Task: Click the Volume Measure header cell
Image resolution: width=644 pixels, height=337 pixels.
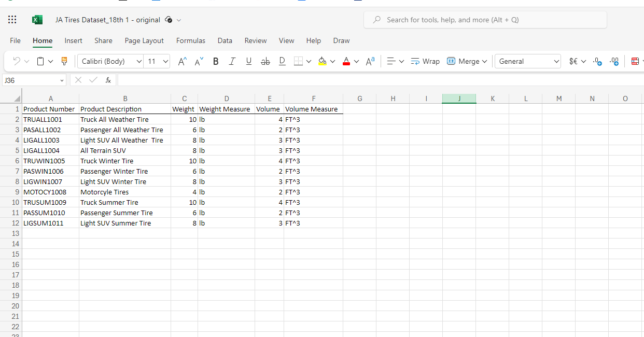Action: (313, 109)
